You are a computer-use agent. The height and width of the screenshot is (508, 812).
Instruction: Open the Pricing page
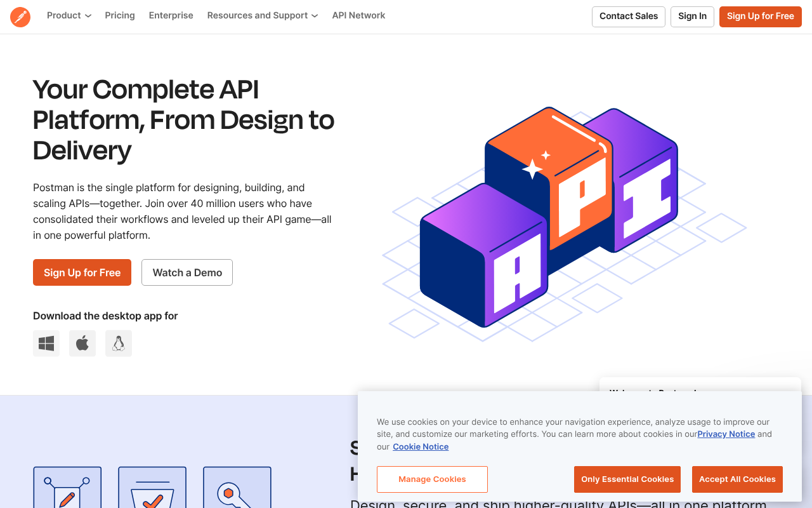coord(119,15)
